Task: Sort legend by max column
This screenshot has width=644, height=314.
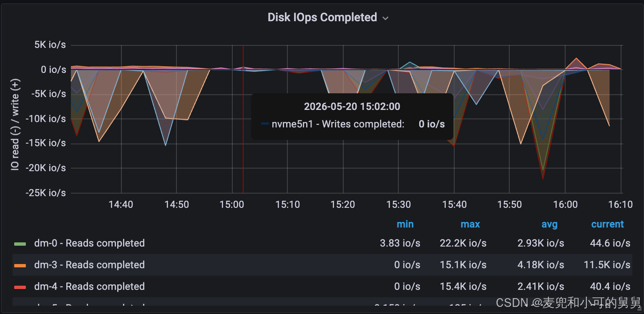Action: [x=470, y=224]
